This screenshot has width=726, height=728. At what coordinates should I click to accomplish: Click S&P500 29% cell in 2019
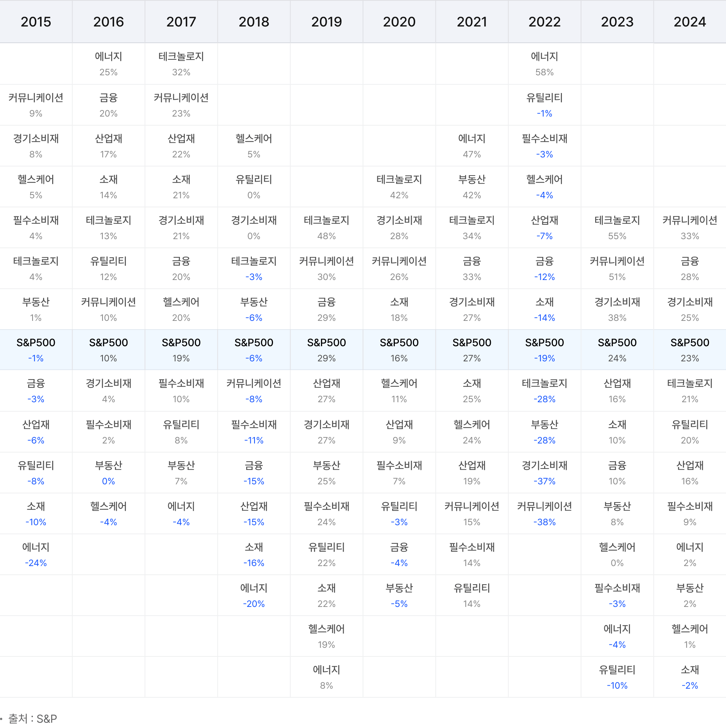(326, 350)
